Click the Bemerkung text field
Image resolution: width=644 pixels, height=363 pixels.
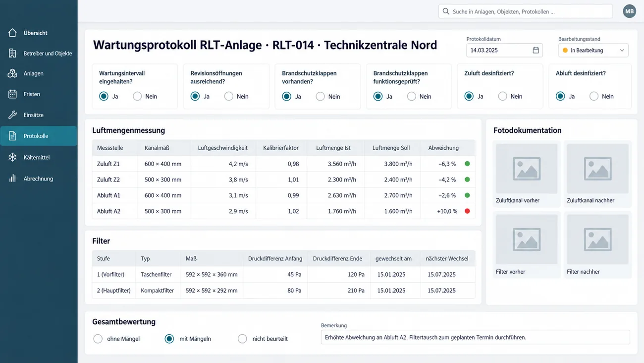[x=475, y=337]
